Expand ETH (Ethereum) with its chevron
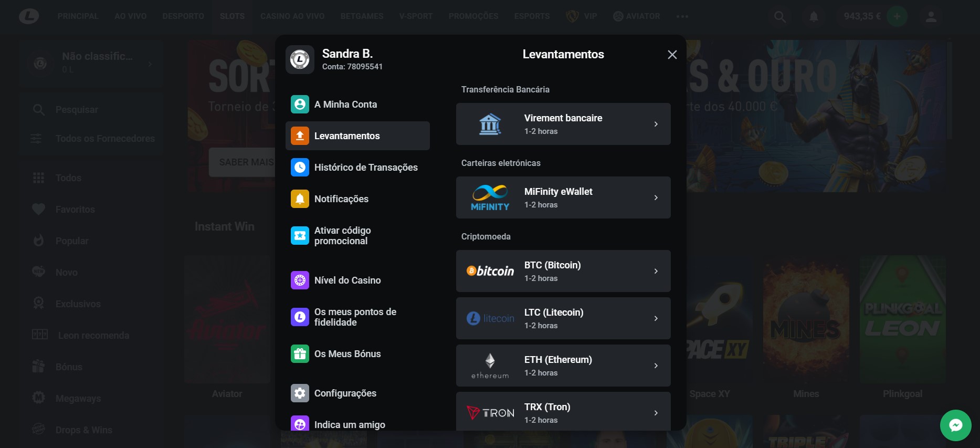This screenshot has width=980, height=448. (x=656, y=366)
